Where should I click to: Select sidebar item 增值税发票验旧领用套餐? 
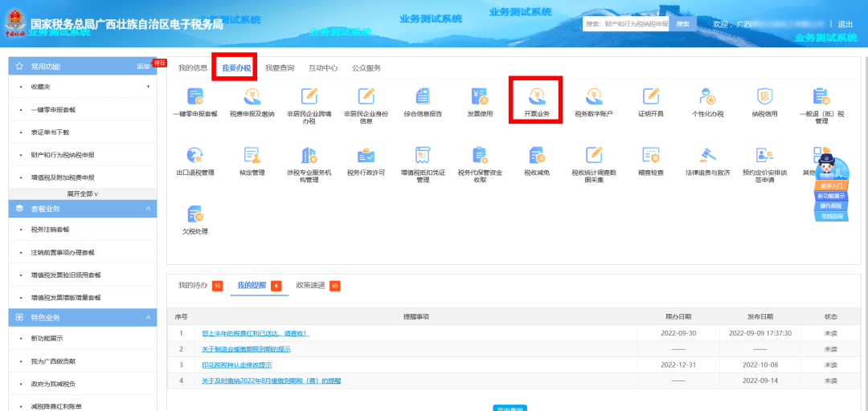point(83,275)
